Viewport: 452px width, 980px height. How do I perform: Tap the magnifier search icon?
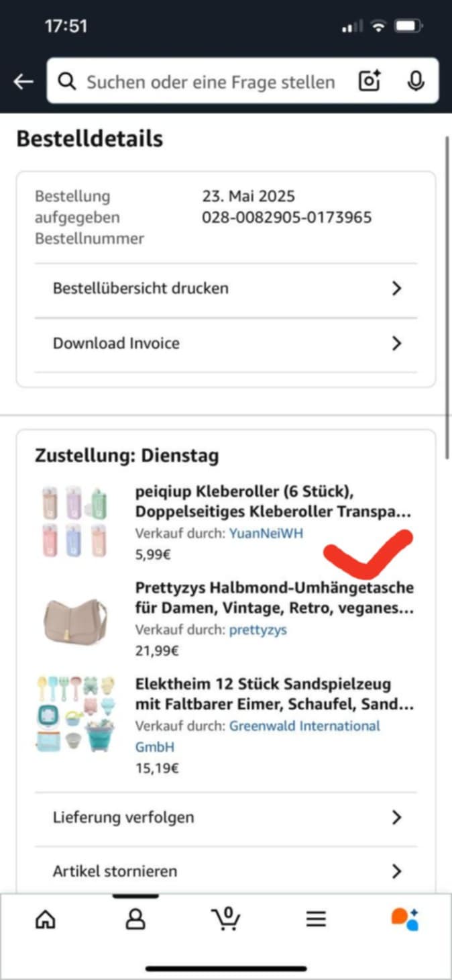(66, 82)
